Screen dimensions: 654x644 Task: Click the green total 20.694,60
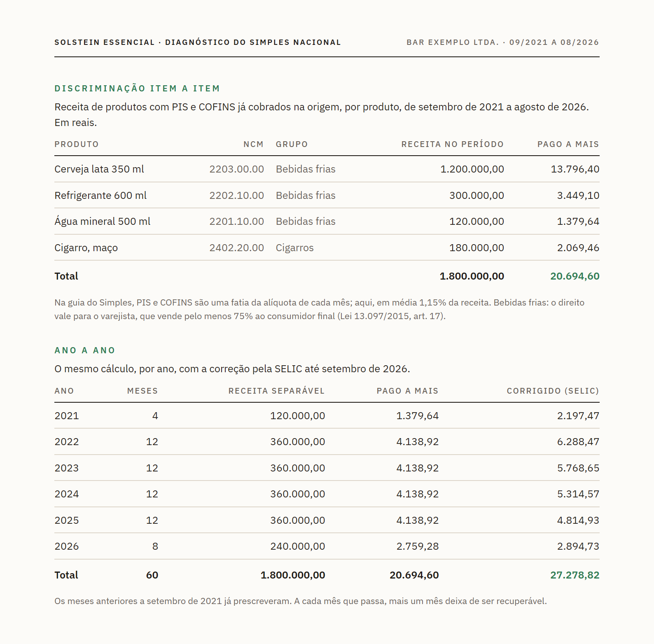point(575,276)
